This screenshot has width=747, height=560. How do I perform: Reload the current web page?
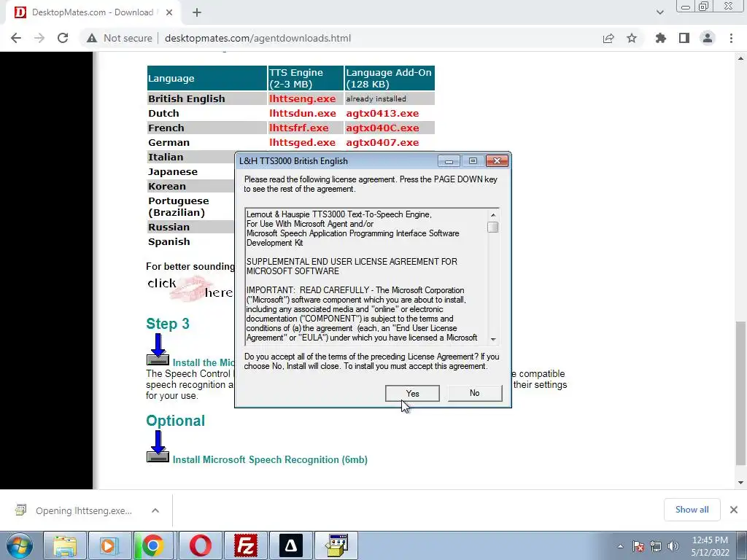click(x=63, y=38)
